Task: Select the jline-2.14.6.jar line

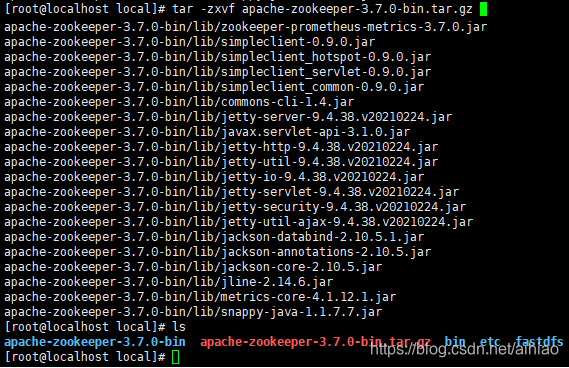Action: click(x=168, y=282)
